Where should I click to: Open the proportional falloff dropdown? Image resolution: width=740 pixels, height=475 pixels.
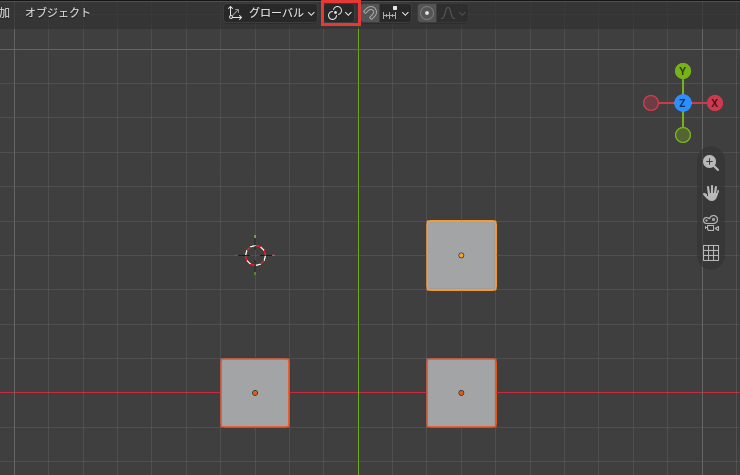point(453,13)
